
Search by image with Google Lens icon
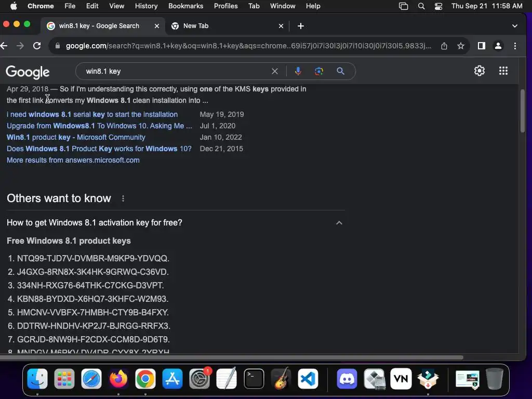coord(319,71)
